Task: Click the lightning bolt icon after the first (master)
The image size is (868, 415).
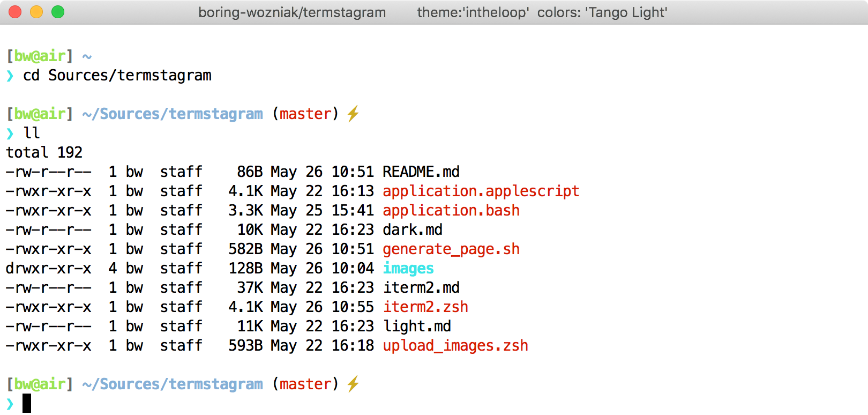Action: click(x=353, y=114)
